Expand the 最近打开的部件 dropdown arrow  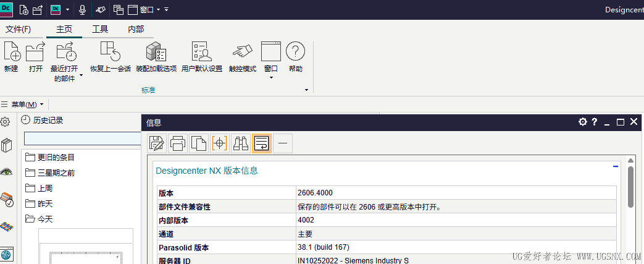point(81,75)
